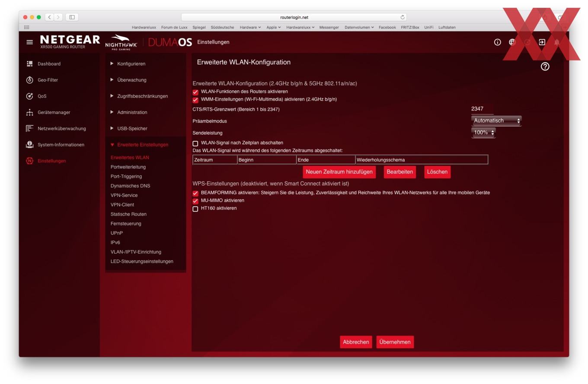
Task: Click the Einstellungen sidebar icon
Action: point(29,161)
